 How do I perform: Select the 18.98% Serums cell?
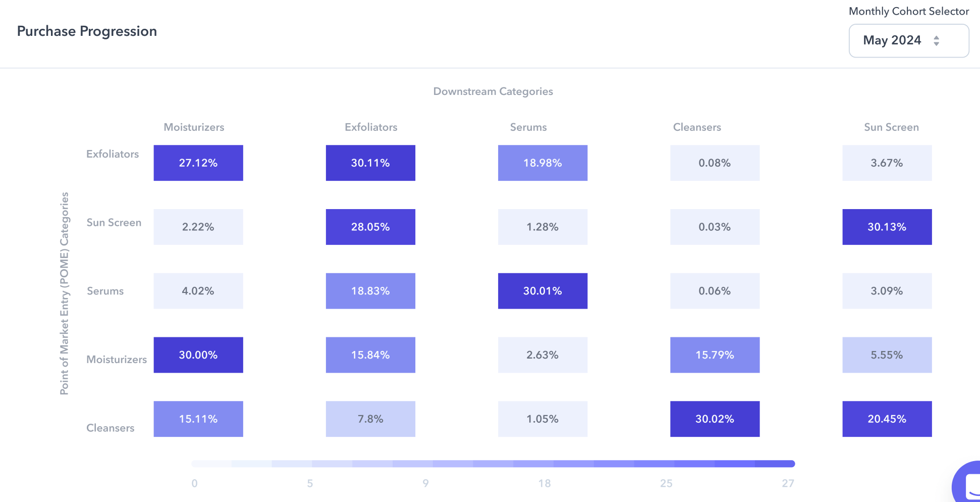[542, 163]
